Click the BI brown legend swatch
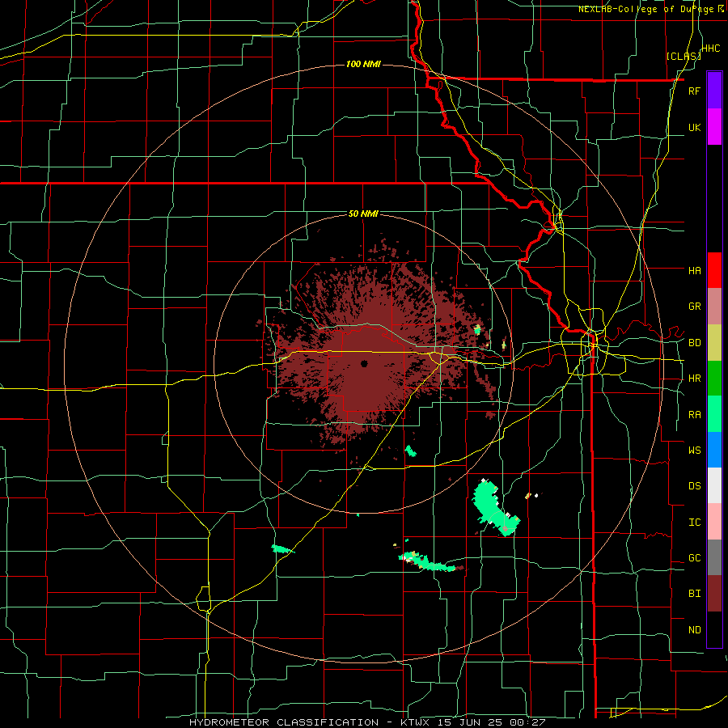 714,594
